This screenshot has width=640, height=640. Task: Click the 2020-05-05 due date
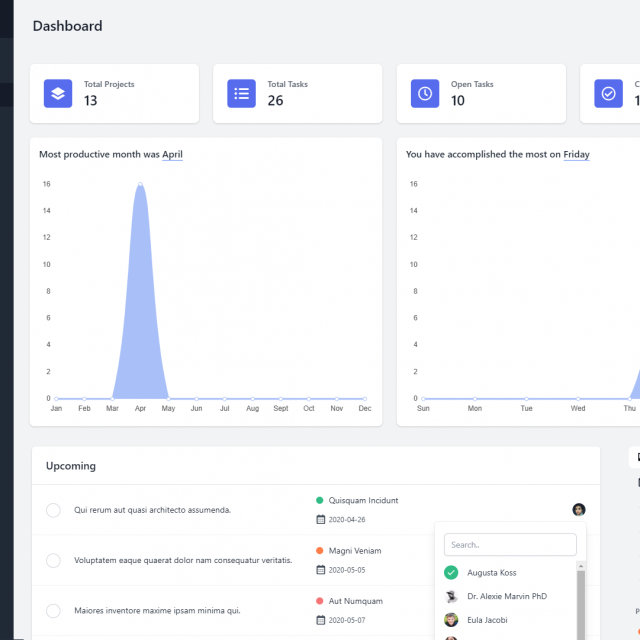pyautogui.click(x=347, y=570)
